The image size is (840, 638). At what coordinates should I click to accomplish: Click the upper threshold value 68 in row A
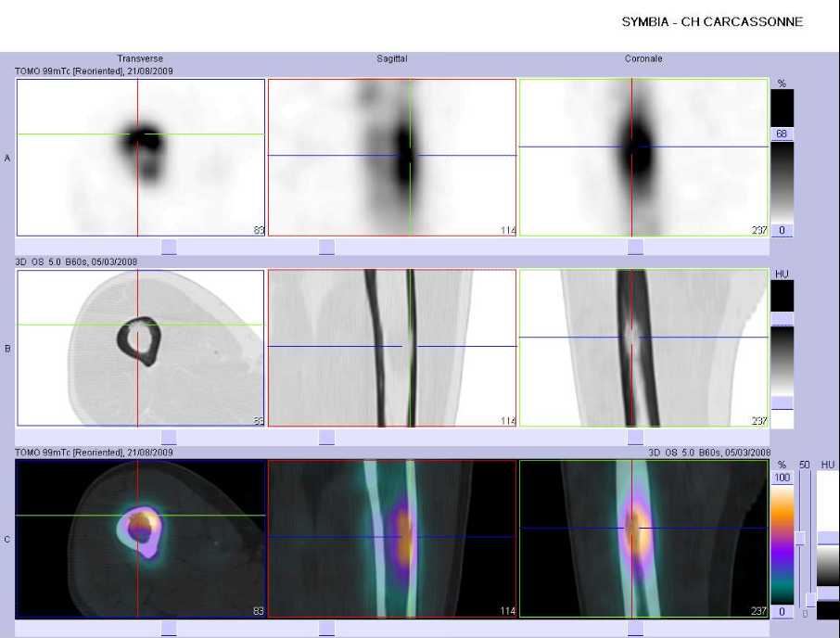coord(782,134)
